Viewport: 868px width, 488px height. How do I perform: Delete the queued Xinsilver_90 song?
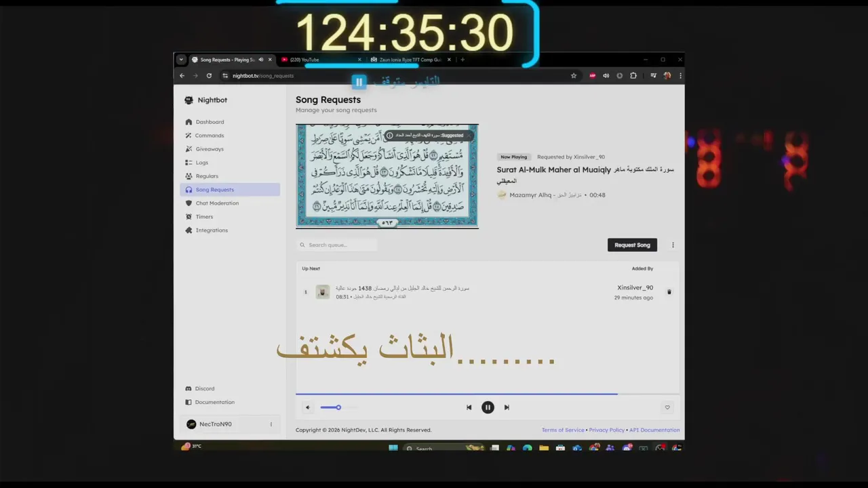669,292
